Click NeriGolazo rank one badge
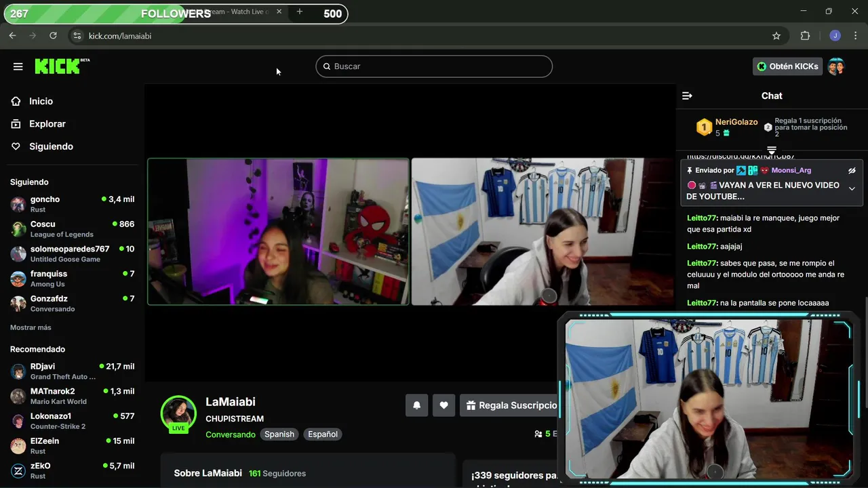868x488 pixels. point(704,127)
